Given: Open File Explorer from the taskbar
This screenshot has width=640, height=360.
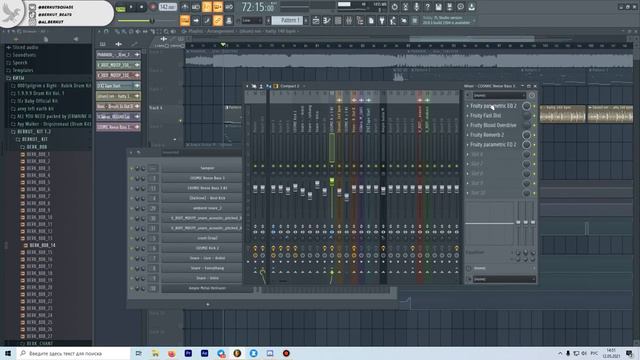Looking at the screenshot, I should (x=156, y=353).
